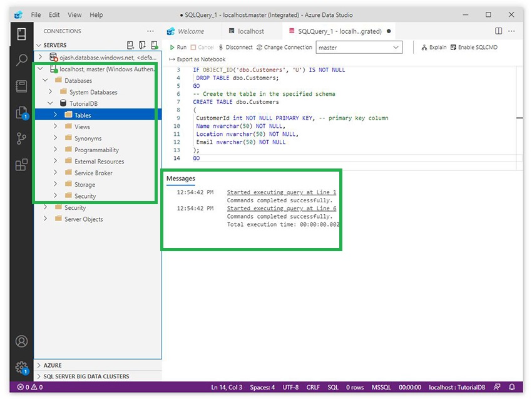The image size is (532, 399).
Task: Click 'Started executing query at Line 6' link
Action: [281, 208]
